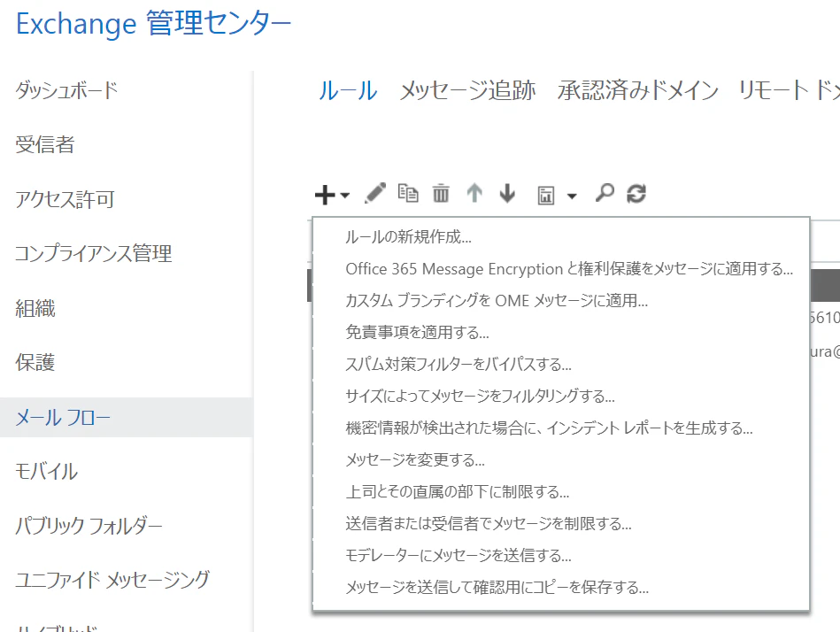
Task: Open 組織 in the sidebar
Action: click(35, 308)
